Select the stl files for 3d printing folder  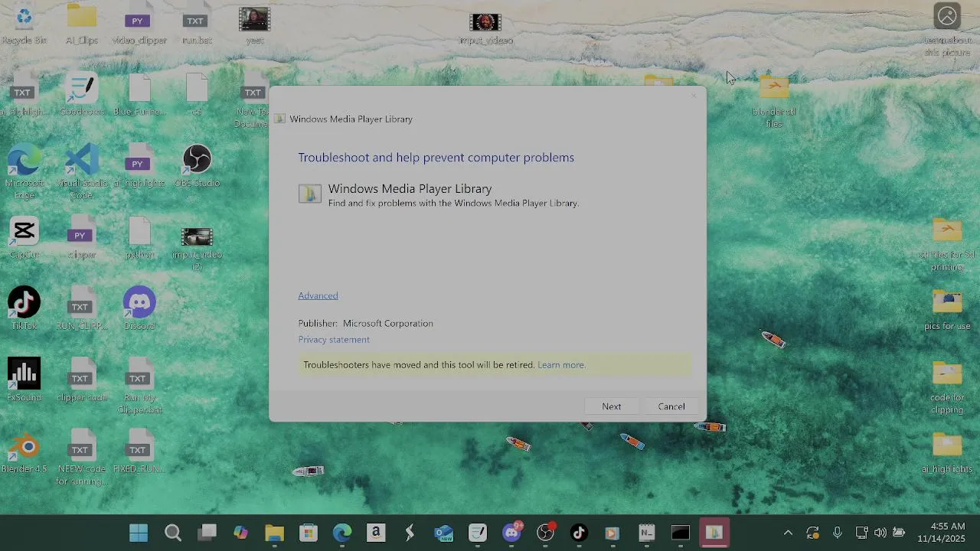click(947, 245)
